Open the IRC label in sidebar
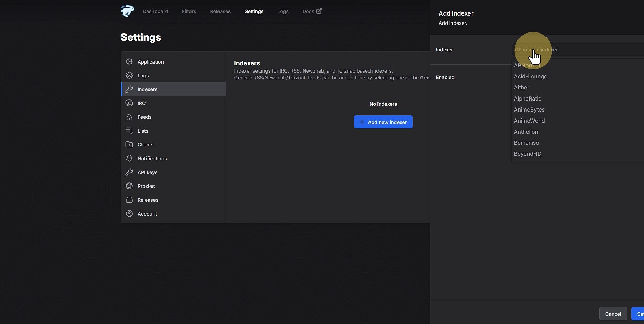The width and height of the screenshot is (644, 324). 141,103
